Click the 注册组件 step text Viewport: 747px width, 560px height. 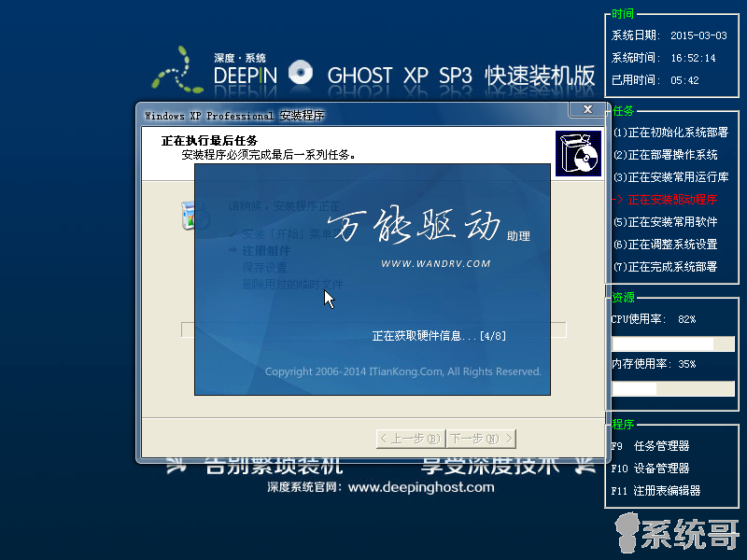[x=266, y=251]
